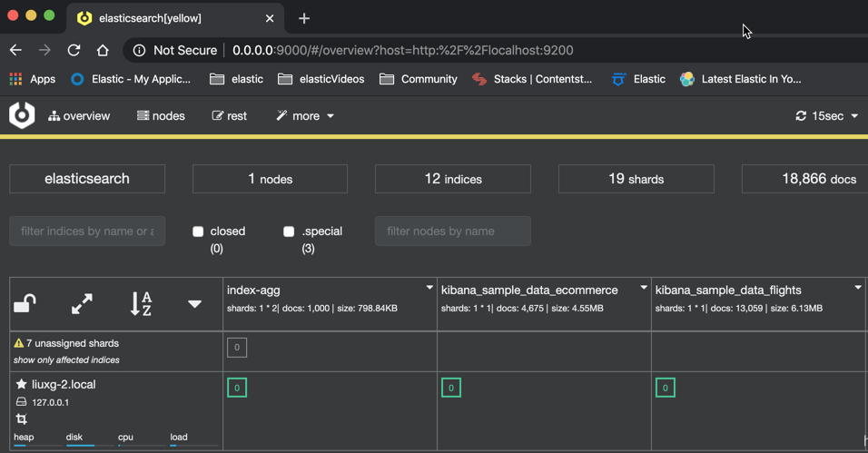
Task: Reload the page
Action: pyautogui.click(x=74, y=51)
